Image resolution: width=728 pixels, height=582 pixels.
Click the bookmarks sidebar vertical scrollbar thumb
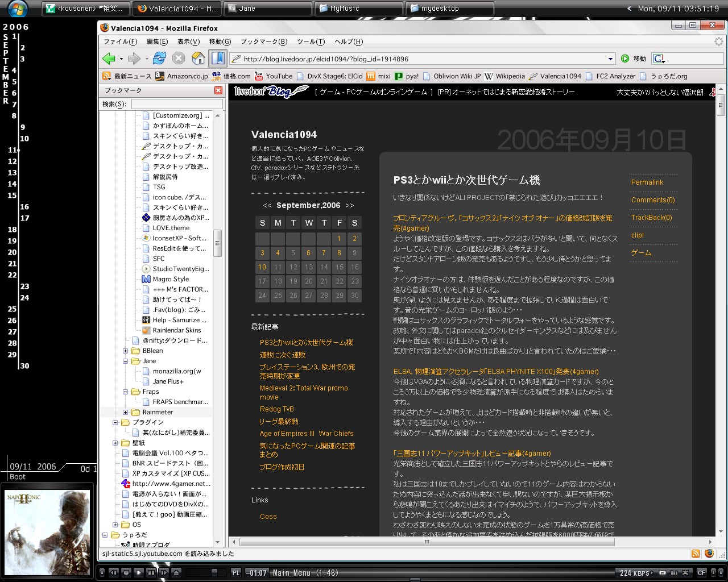217,243
